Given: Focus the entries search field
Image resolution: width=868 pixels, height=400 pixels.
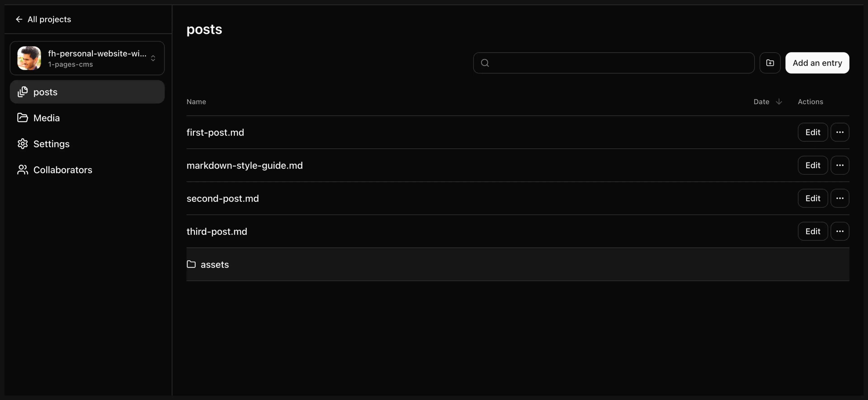Looking at the screenshot, I should pos(620,63).
